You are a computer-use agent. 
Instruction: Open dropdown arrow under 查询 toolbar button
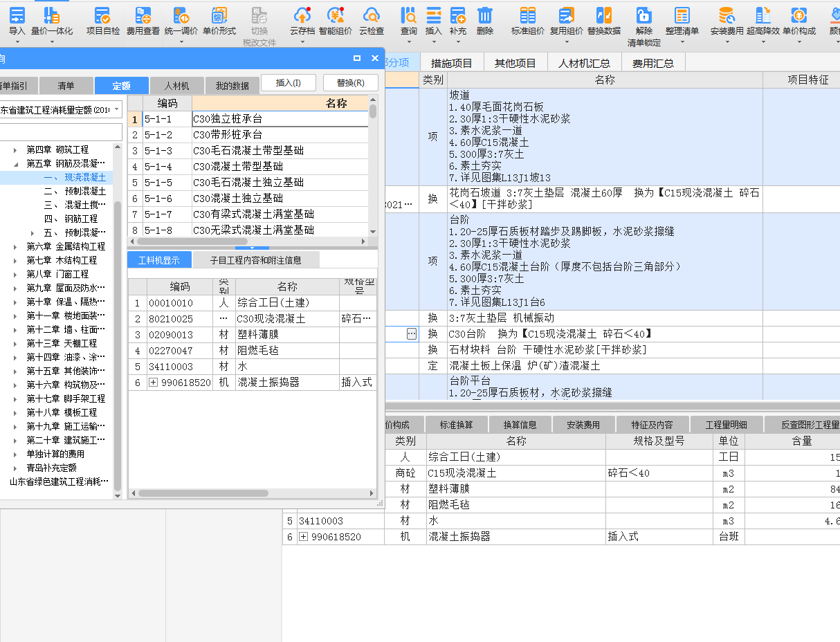pyautogui.click(x=409, y=42)
